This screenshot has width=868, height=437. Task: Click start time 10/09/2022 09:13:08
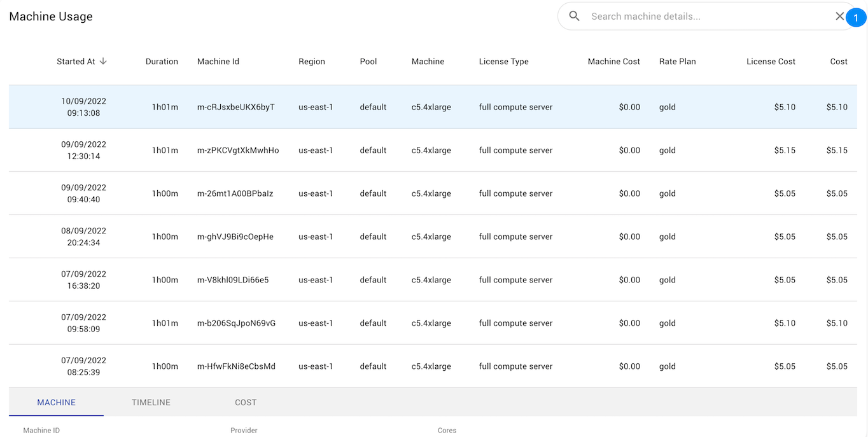click(x=84, y=108)
